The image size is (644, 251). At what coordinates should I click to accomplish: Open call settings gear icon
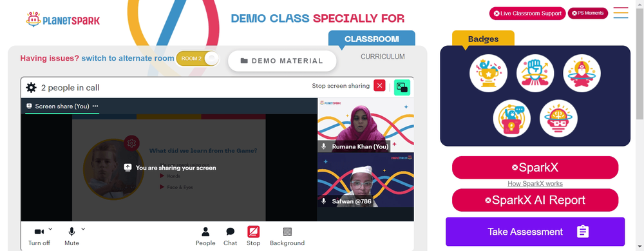[x=31, y=88]
